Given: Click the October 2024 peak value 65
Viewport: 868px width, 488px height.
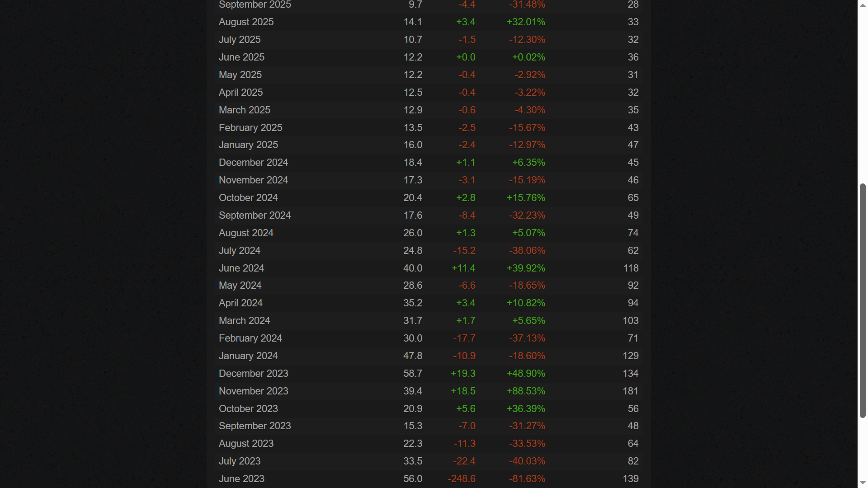Looking at the screenshot, I should (633, 197).
